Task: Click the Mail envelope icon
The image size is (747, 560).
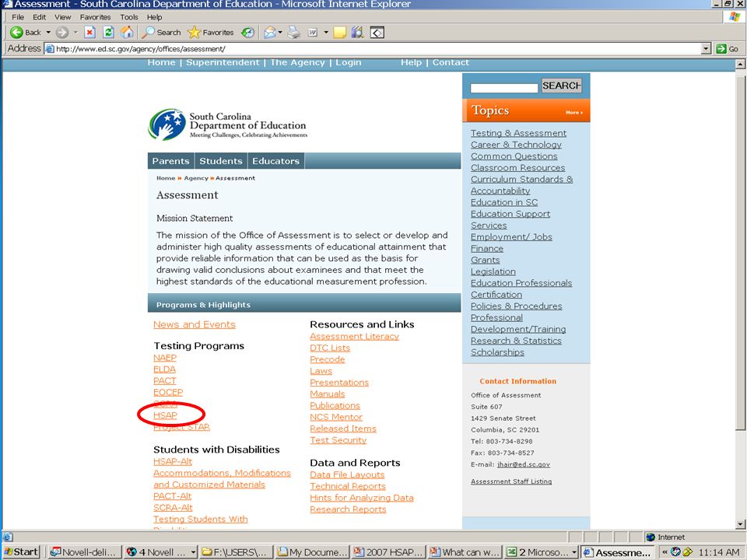Action: (x=270, y=33)
